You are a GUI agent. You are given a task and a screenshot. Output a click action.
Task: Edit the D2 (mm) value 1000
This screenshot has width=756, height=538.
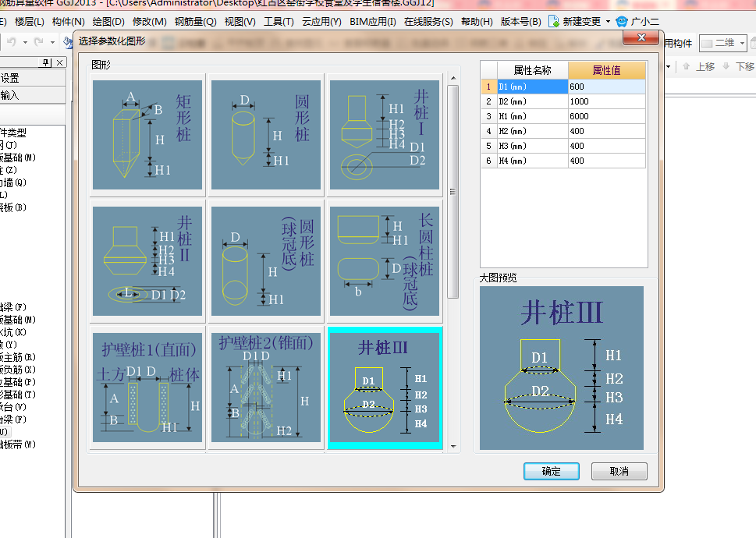[x=606, y=101]
